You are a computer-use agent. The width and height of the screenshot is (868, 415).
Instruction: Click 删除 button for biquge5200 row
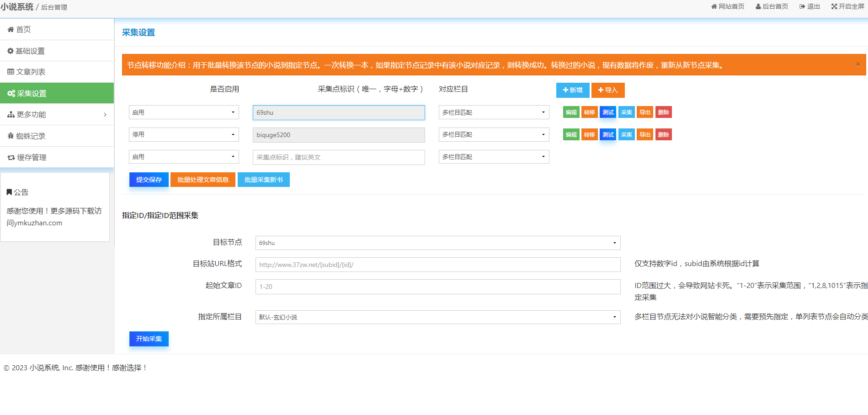pos(664,135)
